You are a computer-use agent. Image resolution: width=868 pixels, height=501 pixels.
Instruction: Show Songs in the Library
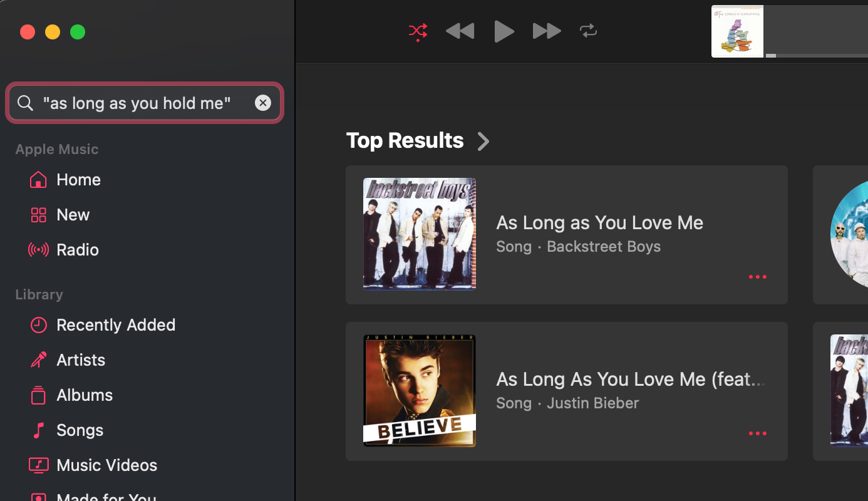click(80, 430)
